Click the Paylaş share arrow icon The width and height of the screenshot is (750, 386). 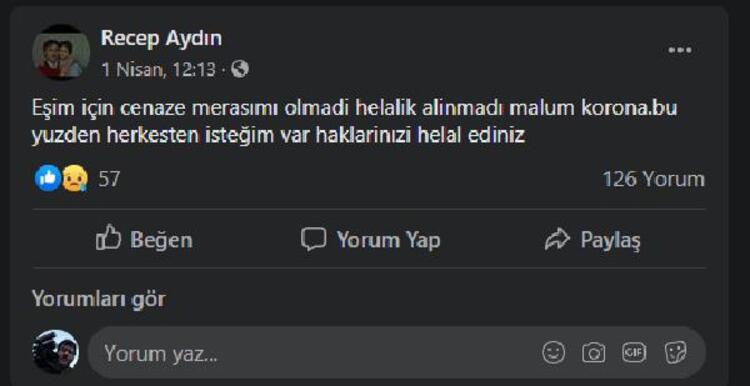click(557, 239)
